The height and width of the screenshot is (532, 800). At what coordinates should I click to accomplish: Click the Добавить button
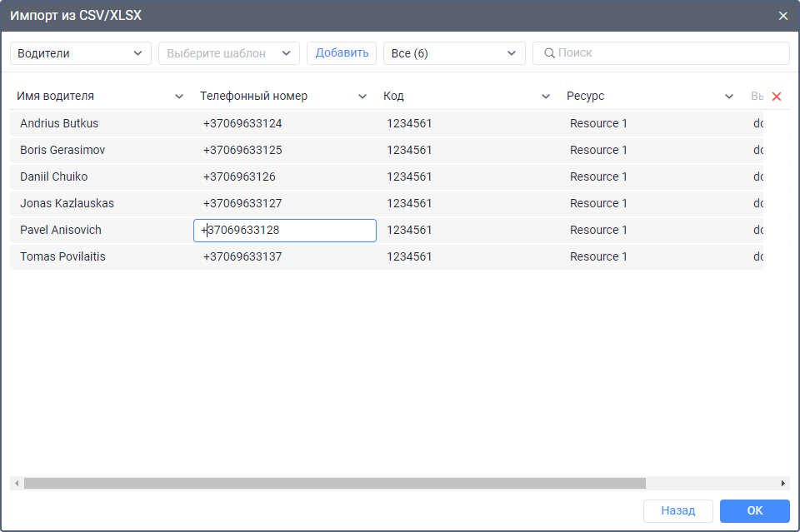pos(342,53)
